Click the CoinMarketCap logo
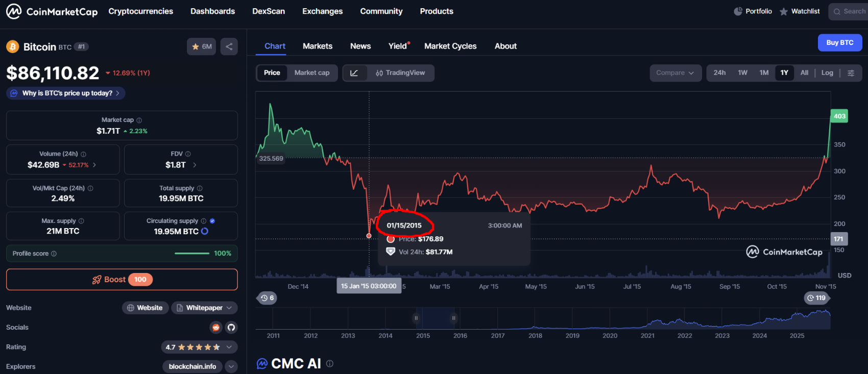The height and width of the screenshot is (374, 868). tap(52, 11)
